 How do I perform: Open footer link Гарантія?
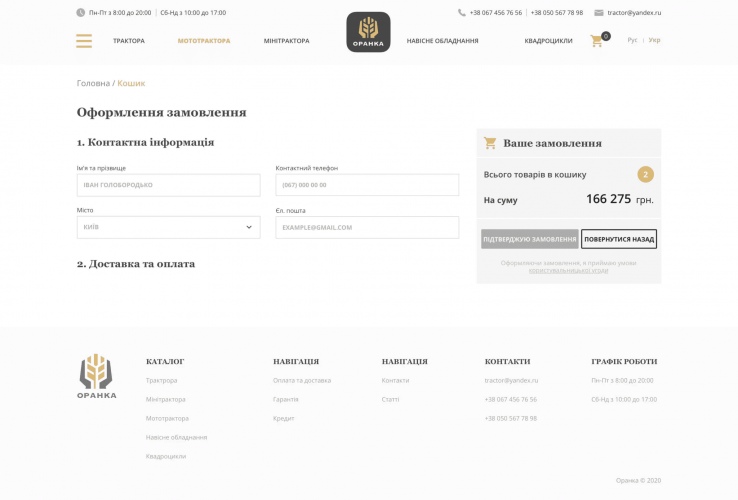(x=286, y=399)
